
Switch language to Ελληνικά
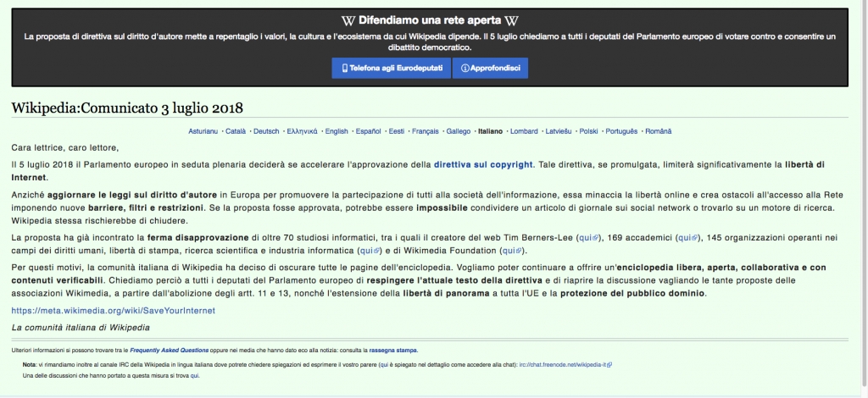(303, 131)
